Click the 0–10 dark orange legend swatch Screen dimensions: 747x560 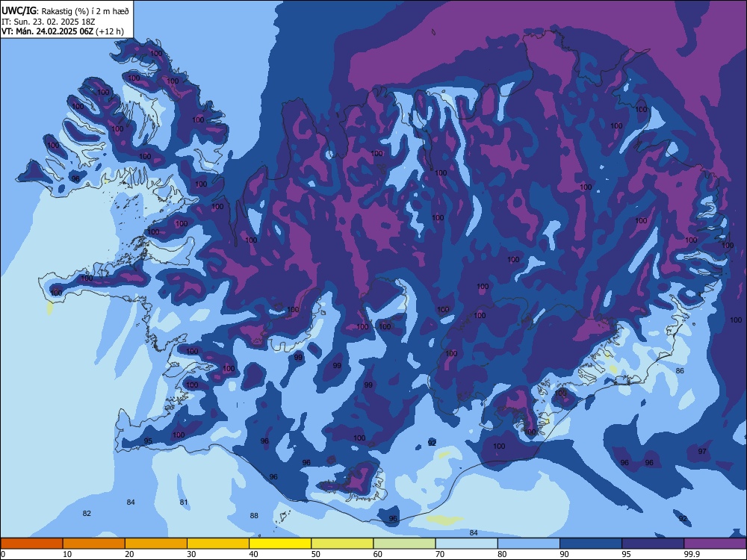tap(31, 544)
